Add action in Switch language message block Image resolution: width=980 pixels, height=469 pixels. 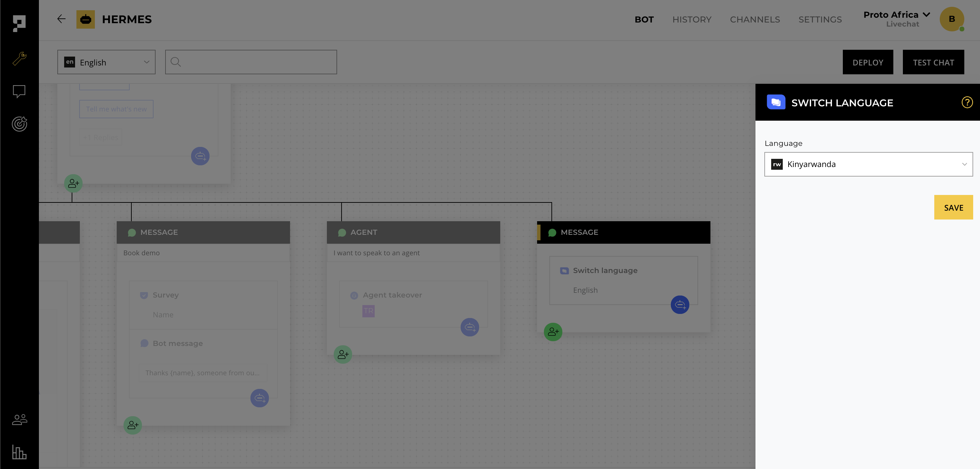click(x=679, y=304)
